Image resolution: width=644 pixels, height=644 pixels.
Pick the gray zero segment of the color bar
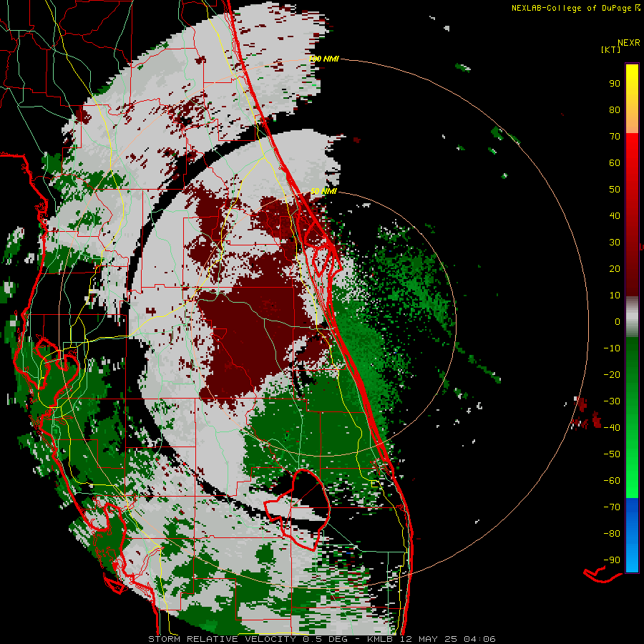point(632,317)
